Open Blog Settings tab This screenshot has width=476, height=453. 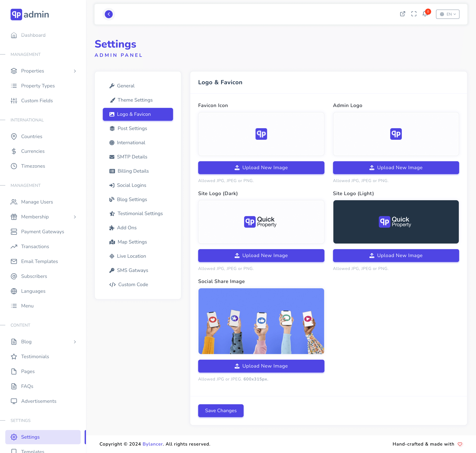(x=138, y=199)
